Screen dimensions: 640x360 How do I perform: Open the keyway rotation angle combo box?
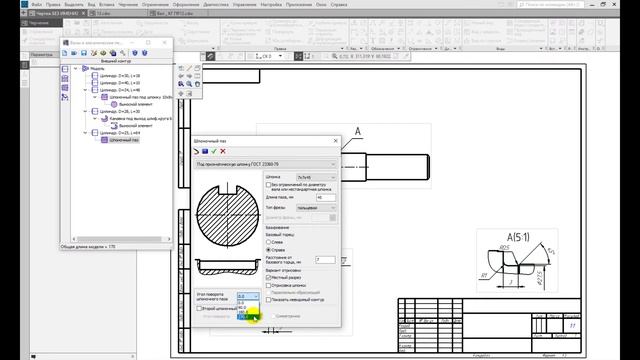(248, 296)
